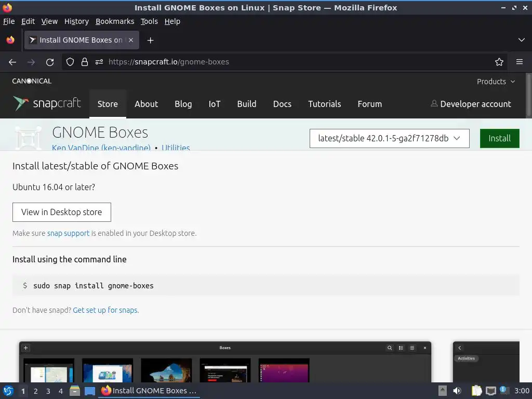The width and height of the screenshot is (532, 399).
Task: Click plus icon in Boxes screenshot
Action: pyautogui.click(x=26, y=348)
